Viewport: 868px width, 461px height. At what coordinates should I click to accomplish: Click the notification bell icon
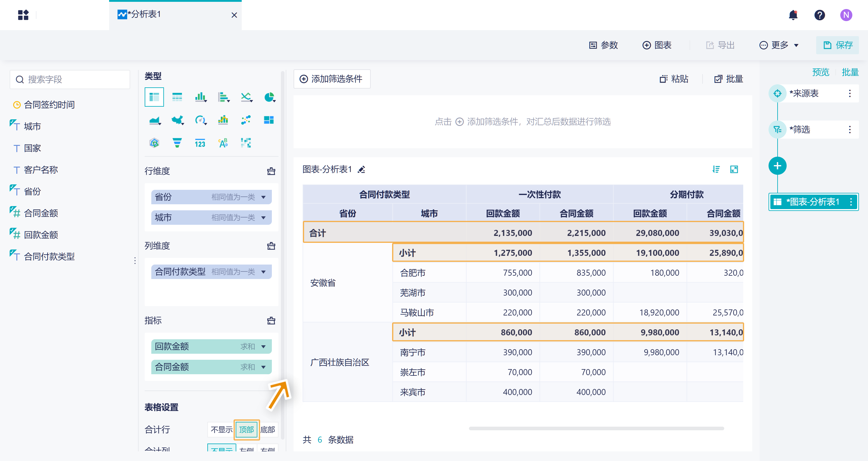(793, 15)
